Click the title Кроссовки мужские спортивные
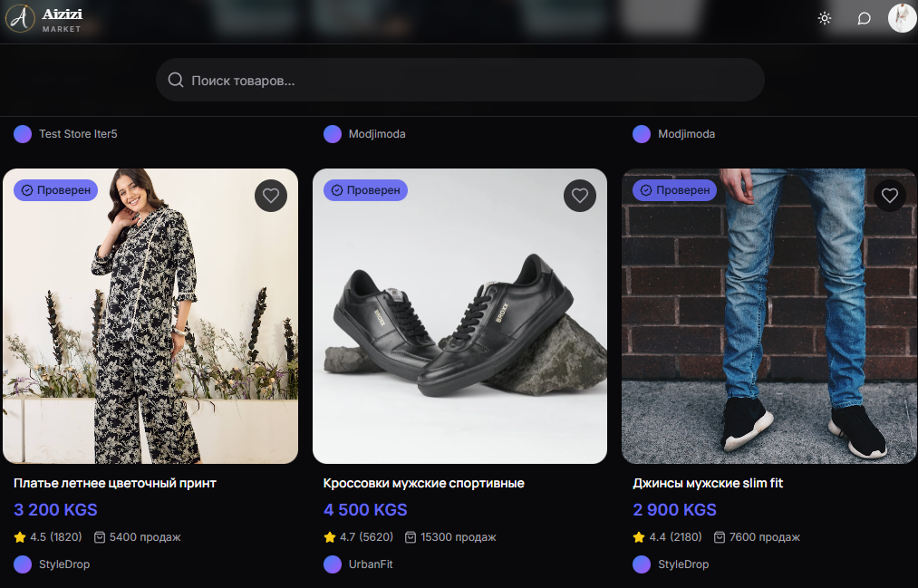The image size is (918, 588). [423, 483]
